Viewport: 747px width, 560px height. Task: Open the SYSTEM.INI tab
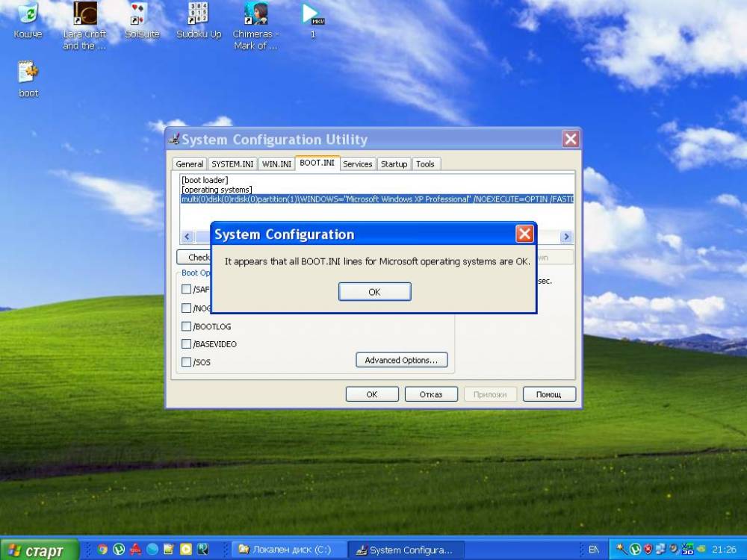click(232, 164)
